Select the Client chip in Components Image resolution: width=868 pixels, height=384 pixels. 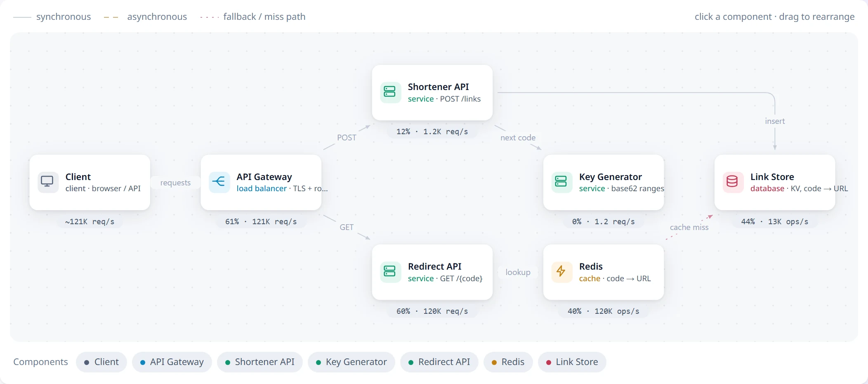point(101,362)
